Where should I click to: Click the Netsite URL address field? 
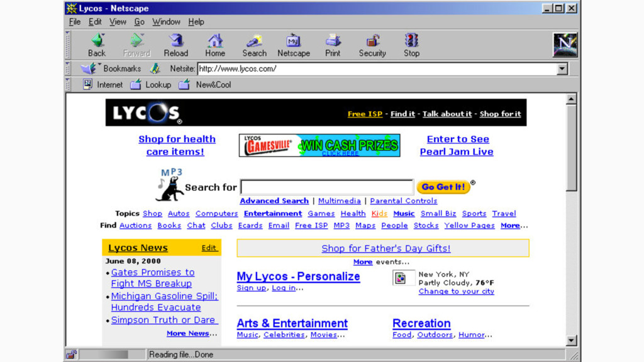click(x=377, y=69)
